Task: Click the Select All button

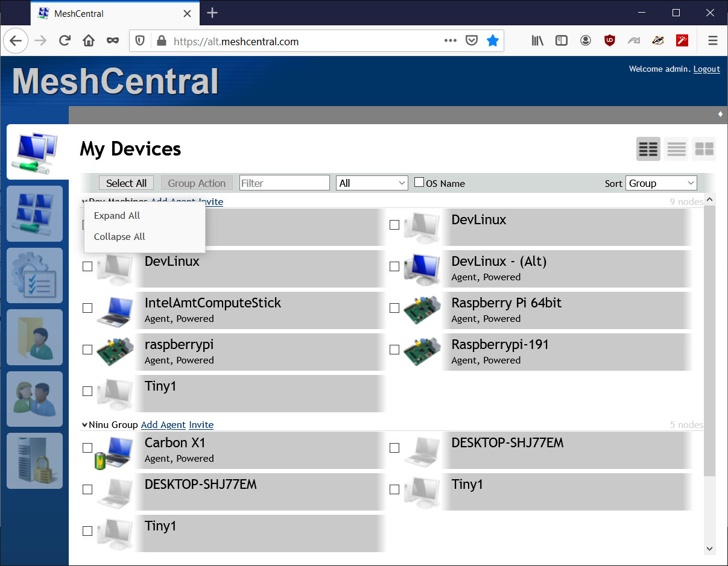Action: point(127,183)
